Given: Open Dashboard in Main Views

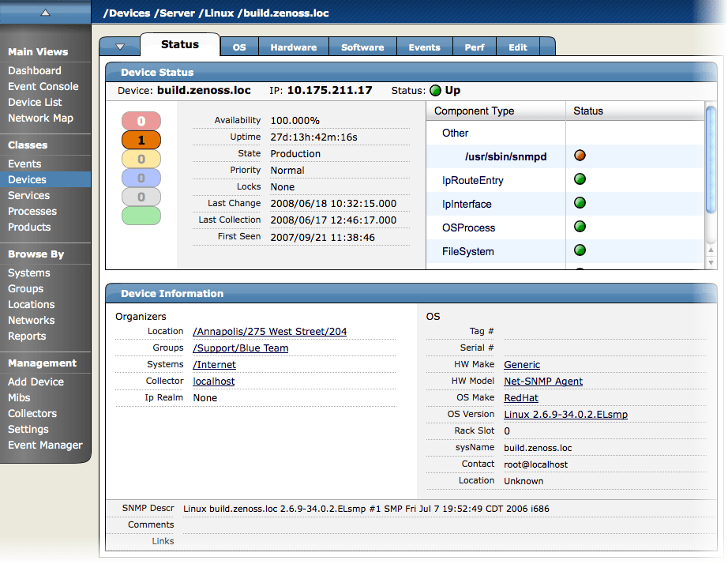Looking at the screenshot, I should coord(35,70).
